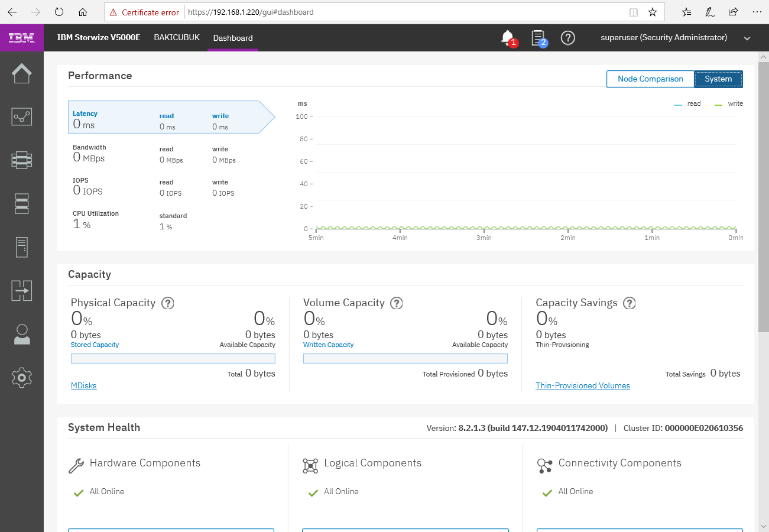Screen dimensions: 769x532
Task: Open the Dashboard tab in header
Action: (233, 38)
